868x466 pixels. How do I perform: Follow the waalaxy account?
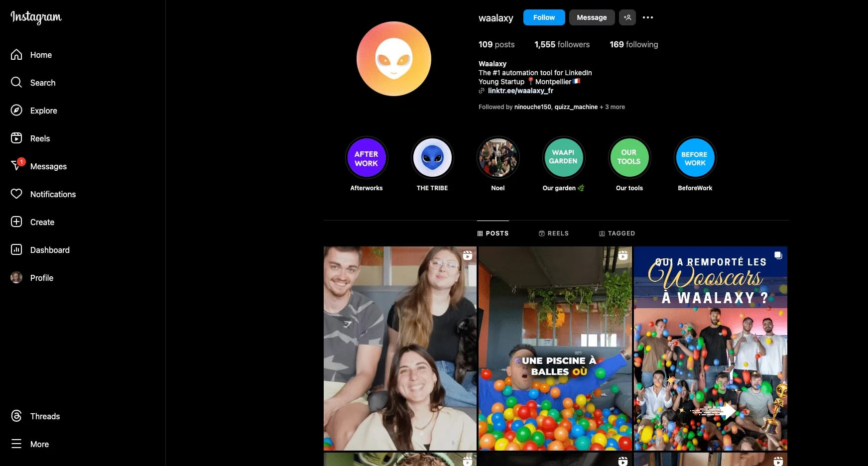[544, 17]
